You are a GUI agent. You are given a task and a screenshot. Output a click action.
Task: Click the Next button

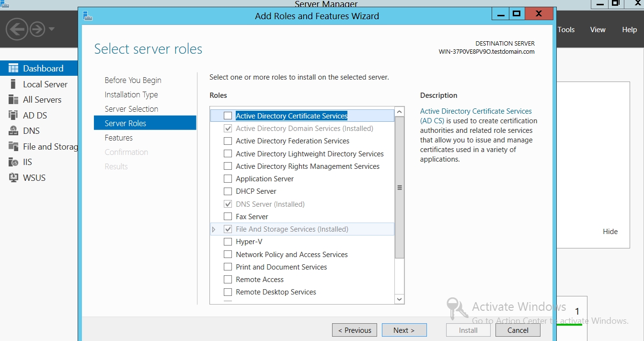(x=404, y=330)
